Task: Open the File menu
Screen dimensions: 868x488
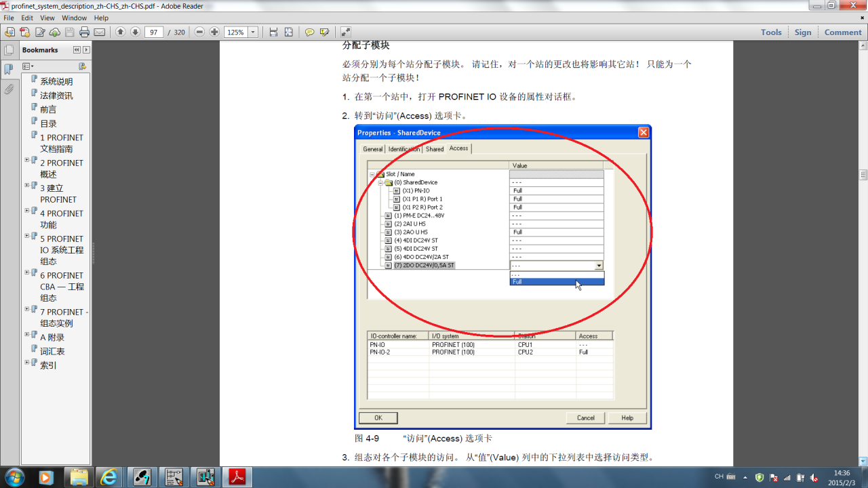Action: coord(9,18)
